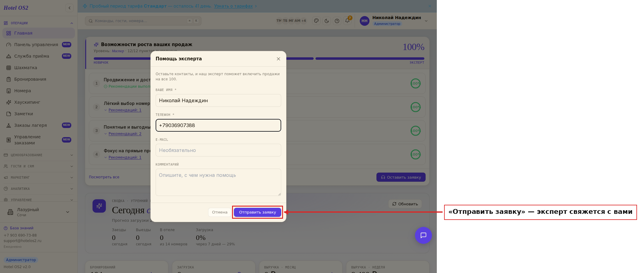Click the НН user avatar
The width and height of the screenshot is (644, 273).
point(365,21)
